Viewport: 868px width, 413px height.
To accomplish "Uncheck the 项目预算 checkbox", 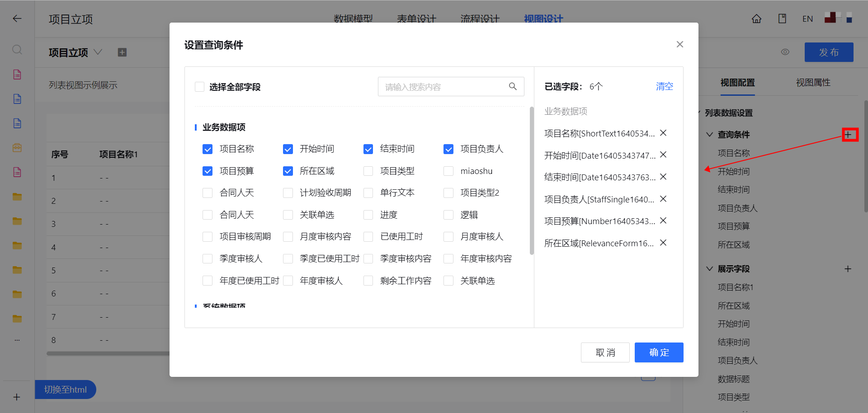I will point(208,171).
